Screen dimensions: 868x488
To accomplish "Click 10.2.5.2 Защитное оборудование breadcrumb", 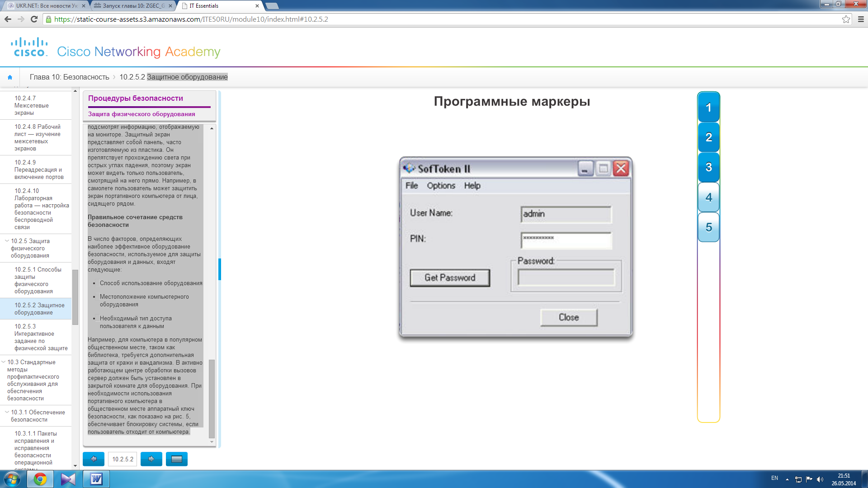I will pos(174,77).
